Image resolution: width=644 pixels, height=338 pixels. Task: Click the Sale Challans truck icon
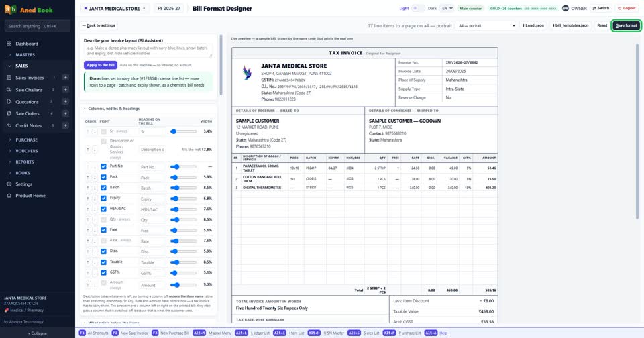click(9, 90)
